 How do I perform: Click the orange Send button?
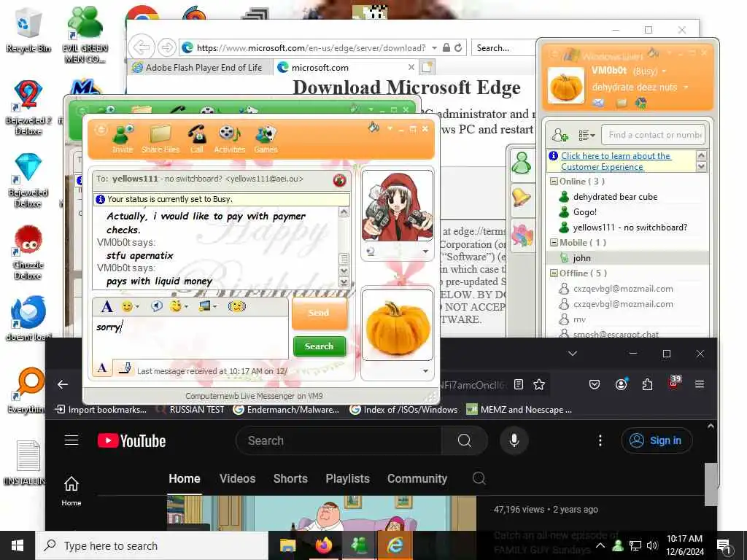319,313
